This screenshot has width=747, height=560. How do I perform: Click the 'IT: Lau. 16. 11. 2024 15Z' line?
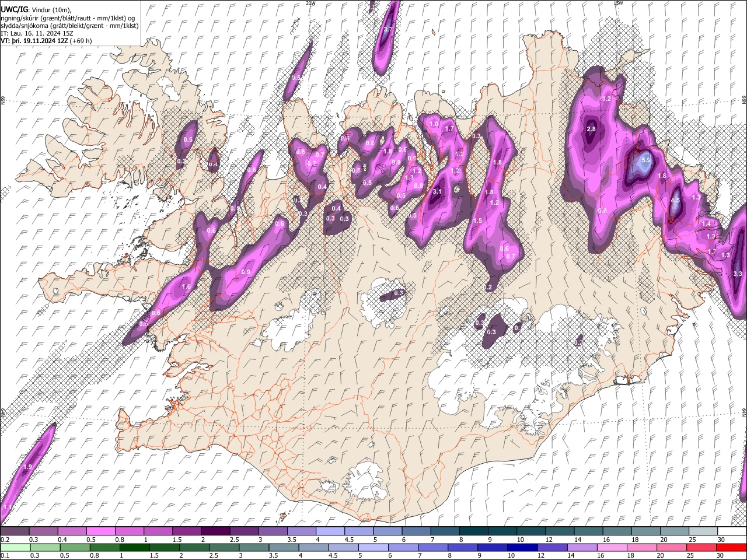37,34
